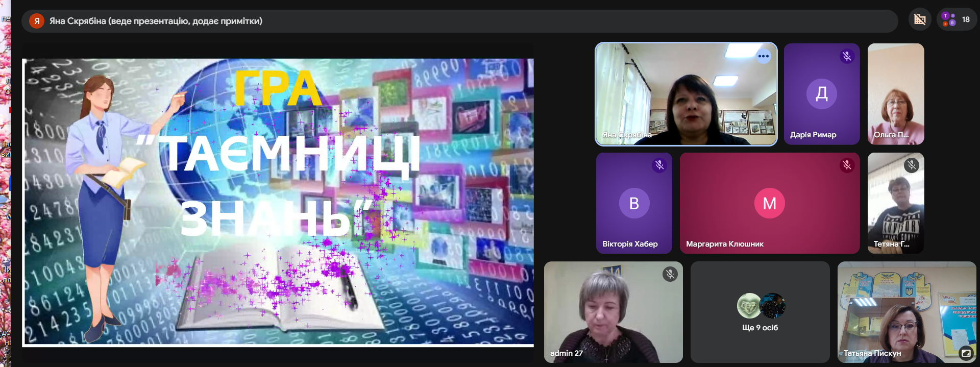Open the participants list showing 18
This screenshot has height=367, width=980.
pos(957,20)
